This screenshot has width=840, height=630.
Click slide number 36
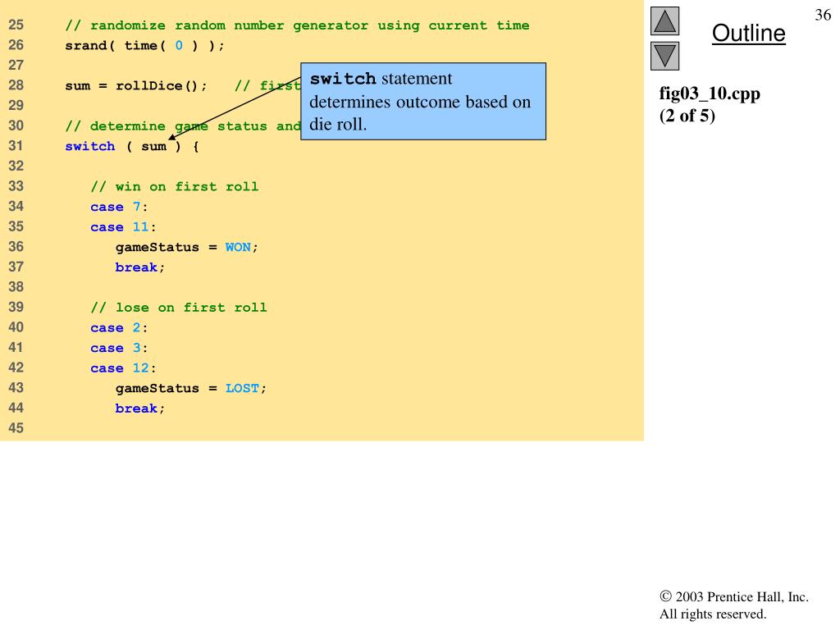(823, 15)
